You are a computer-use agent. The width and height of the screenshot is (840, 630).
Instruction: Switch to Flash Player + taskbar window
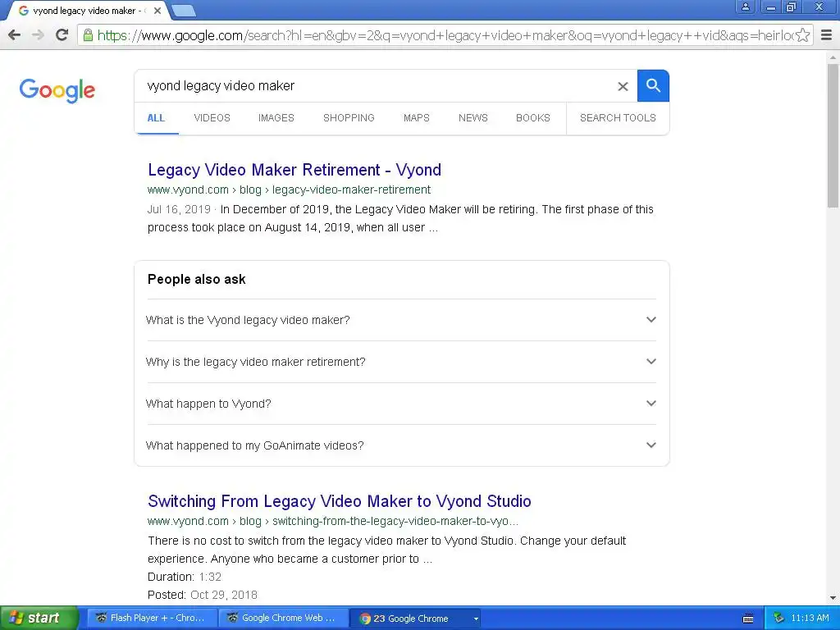point(152,618)
